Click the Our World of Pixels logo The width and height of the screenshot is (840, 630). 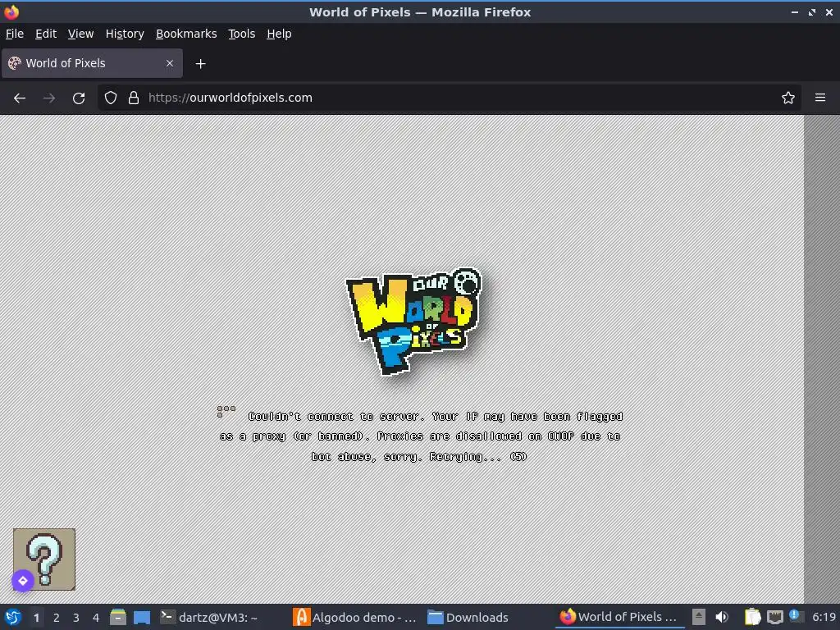[x=413, y=321]
